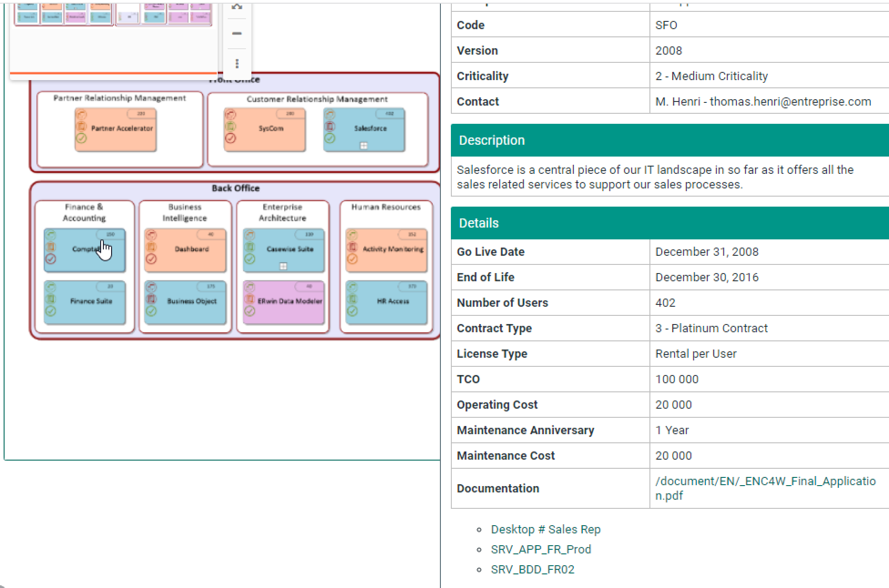Click the grid icon on Casewise Suite
Image resolution: width=889 pixels, height=588 pixels.
(283, 266)
